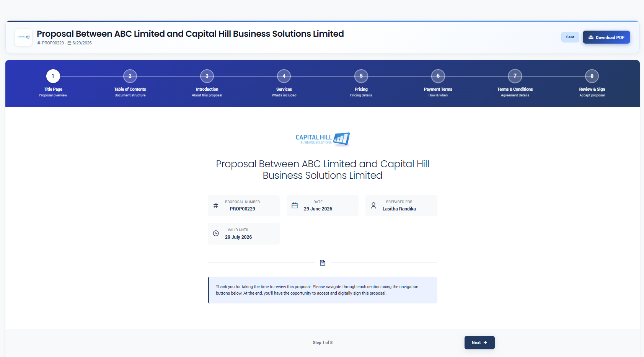Go to step 2 Table of Contents

coord(130,76)
